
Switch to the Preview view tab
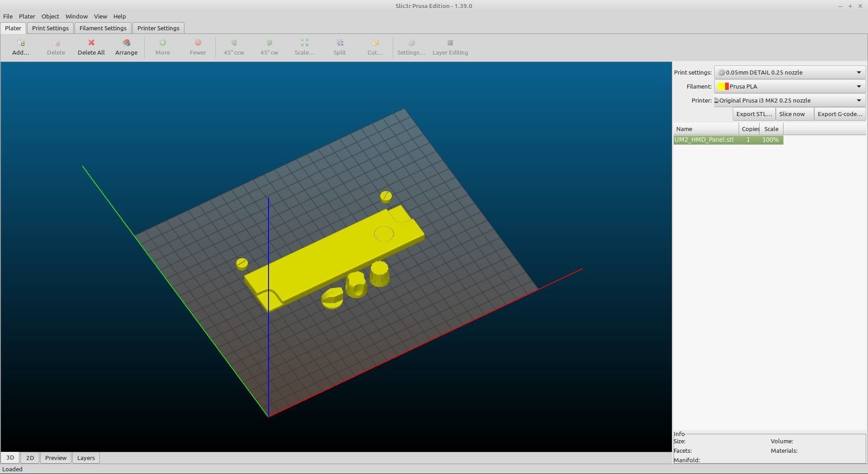click(x=56, y=458)
